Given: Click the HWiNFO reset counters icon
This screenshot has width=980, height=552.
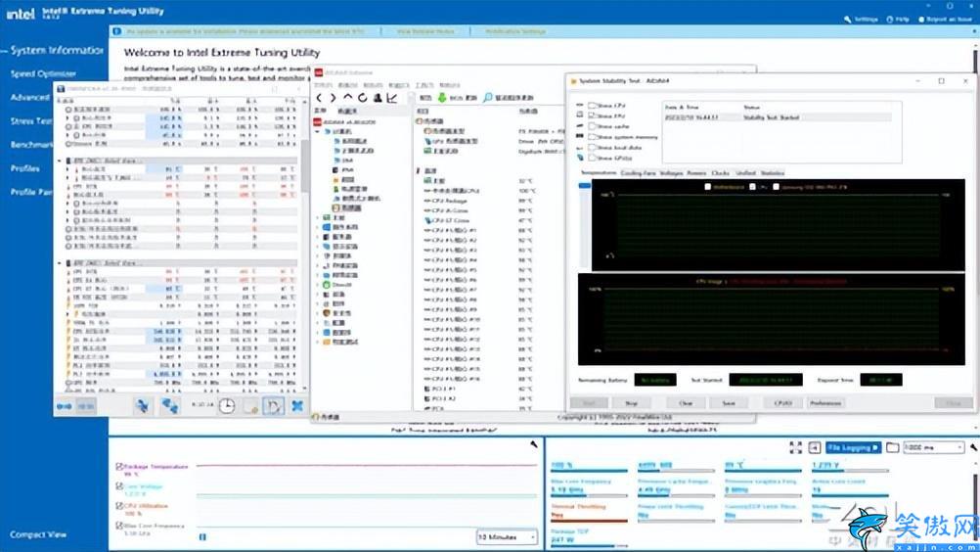Looking at the screenshot, I should point(273,406).
